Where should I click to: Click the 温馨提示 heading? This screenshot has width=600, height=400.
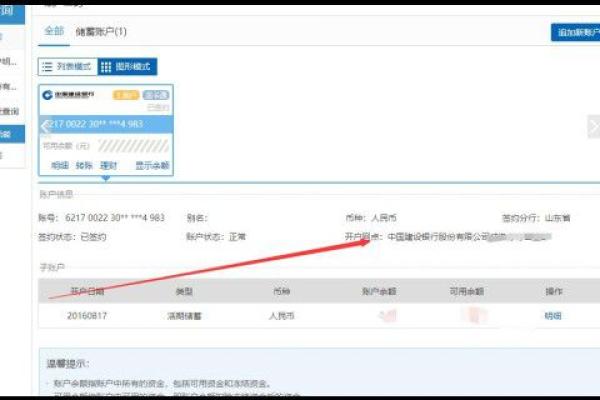[68, 364]
